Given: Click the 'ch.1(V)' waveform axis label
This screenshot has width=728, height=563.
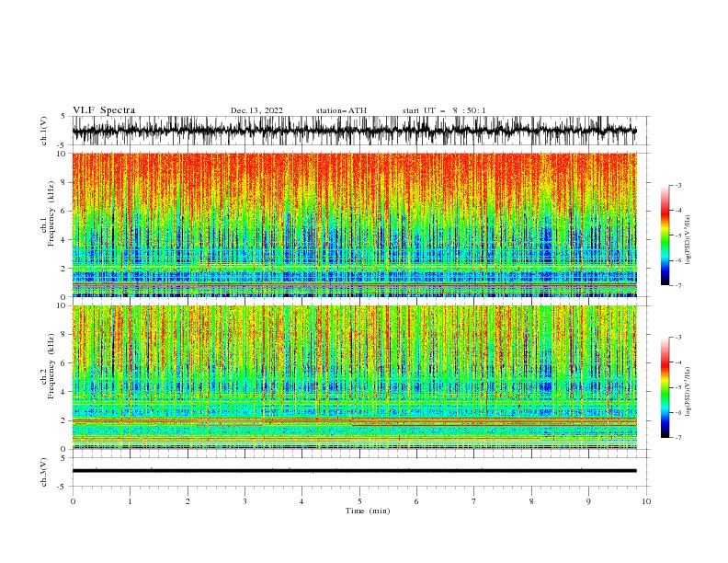Looking at the screenshot, I should pos(44,131).
